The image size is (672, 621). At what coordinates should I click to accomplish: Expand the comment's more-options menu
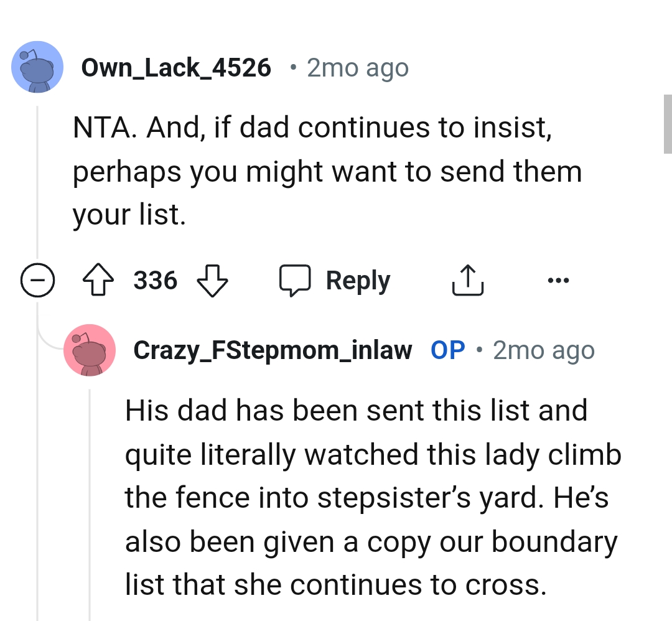558,280
